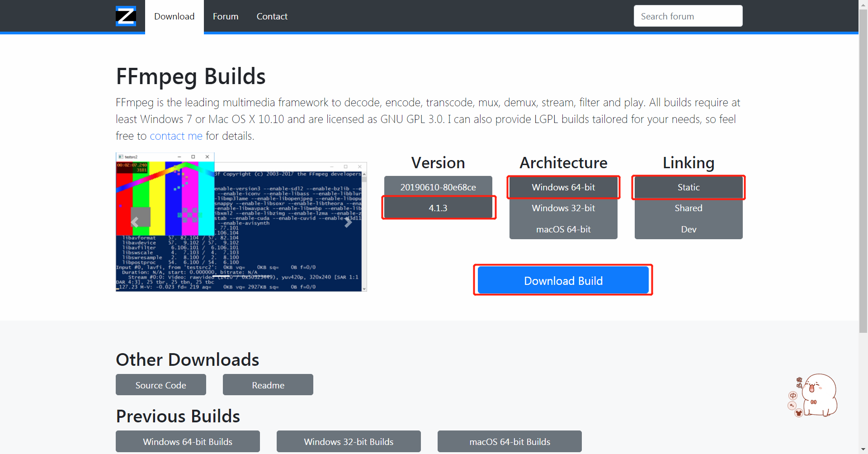Open the Readme file
Screen dimensions: 868x454
268,385
